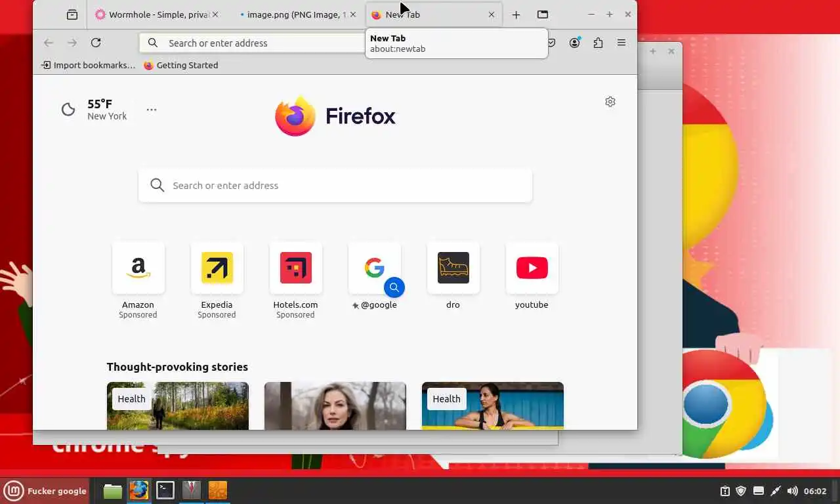Screen dimensions: 840x504
Task: Open the weather widget's three-dot menu
Action: point(152,110)
